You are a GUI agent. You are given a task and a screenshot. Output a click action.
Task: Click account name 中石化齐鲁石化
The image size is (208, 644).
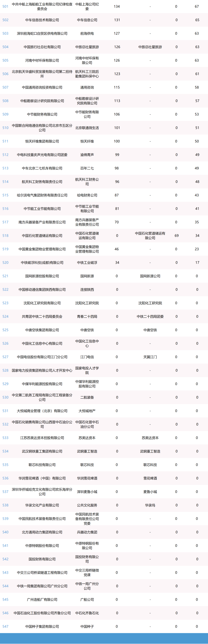tap(87, 613)
